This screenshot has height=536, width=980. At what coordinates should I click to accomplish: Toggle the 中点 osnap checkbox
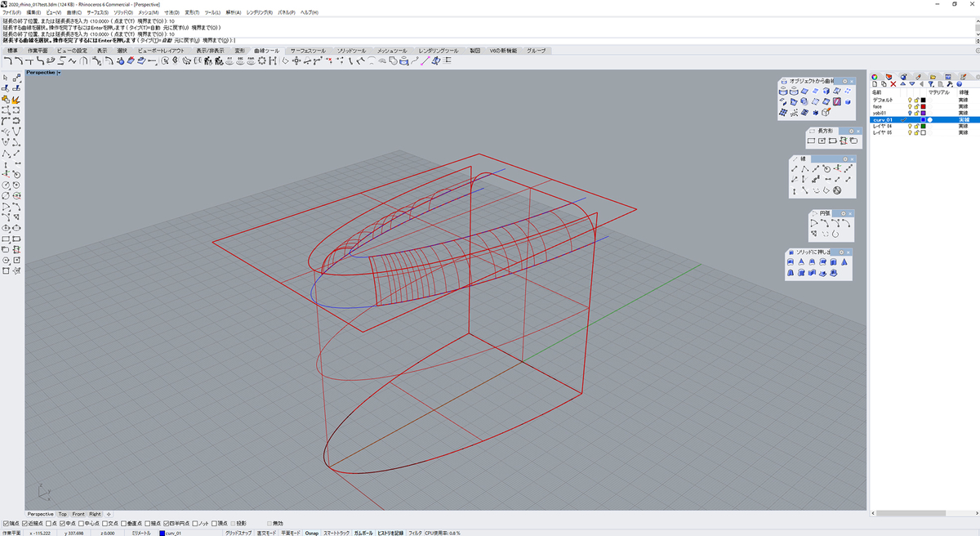[x=64, y=523]
